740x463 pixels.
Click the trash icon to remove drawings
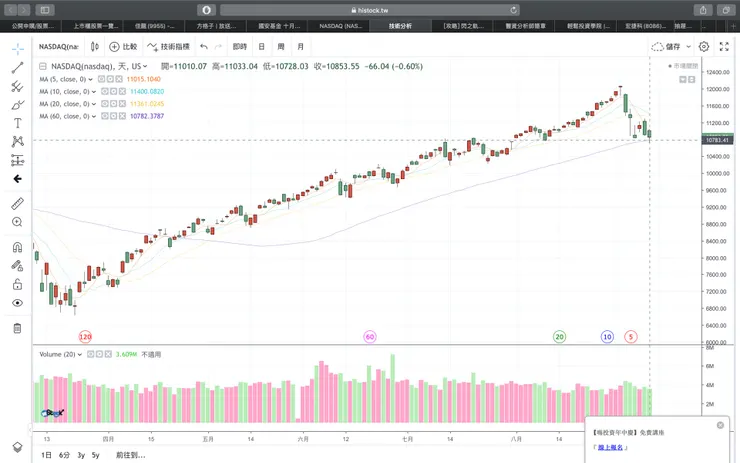[17, 328]
